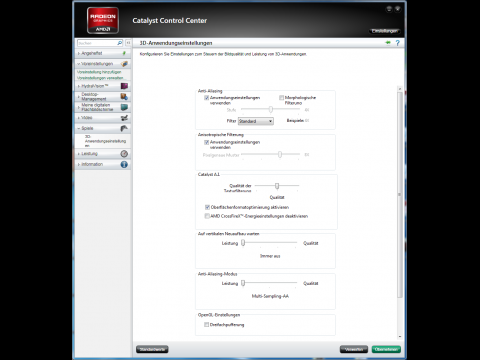Click the Voreinstellungen presets icon

(124, 64)
